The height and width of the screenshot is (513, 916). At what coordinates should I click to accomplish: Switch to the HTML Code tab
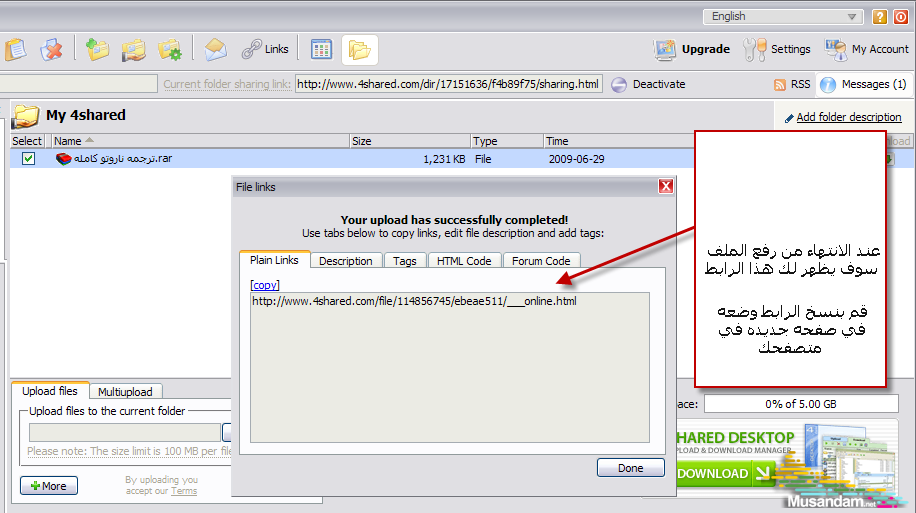click(464, 261)
